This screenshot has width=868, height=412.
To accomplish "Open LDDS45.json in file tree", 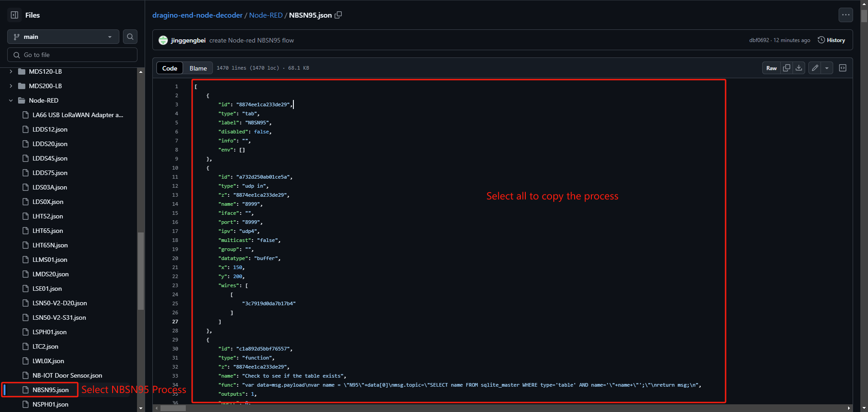I will (x=50, y=158).
